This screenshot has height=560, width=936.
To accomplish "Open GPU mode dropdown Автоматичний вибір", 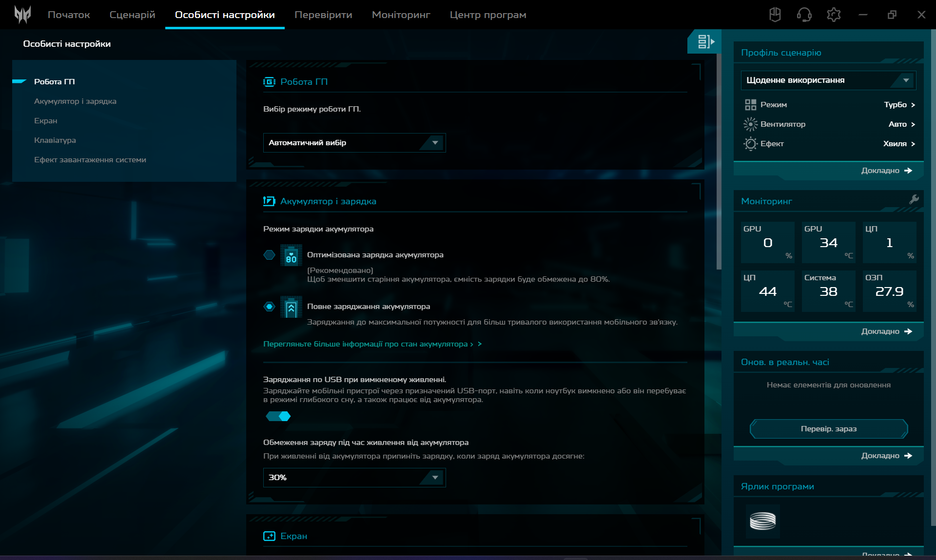I will pyautogui.click(x=354, y=143).
